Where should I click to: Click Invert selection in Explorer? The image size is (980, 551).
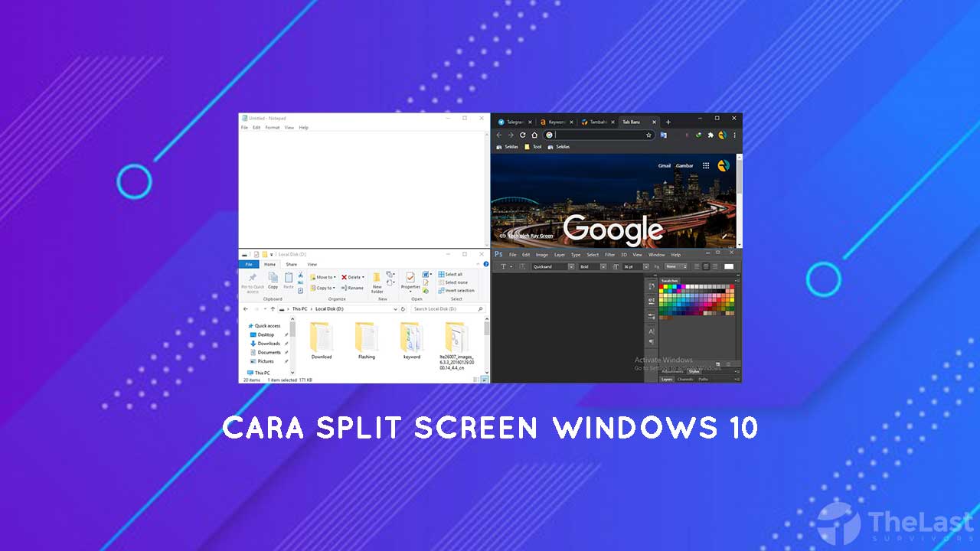456,291
